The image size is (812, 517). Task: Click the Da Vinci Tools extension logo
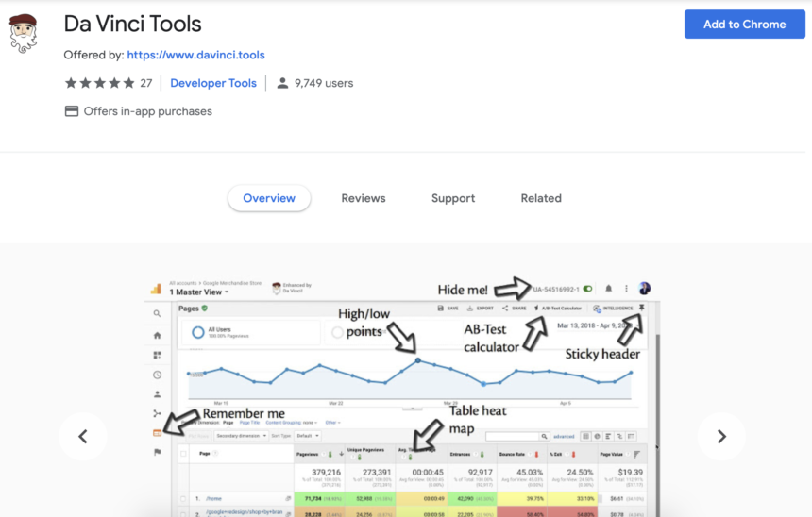24,33
